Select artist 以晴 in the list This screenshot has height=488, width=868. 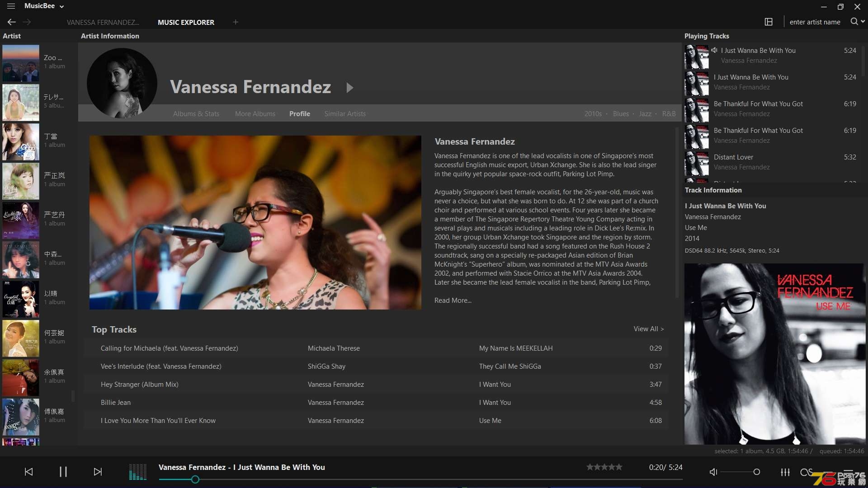tap(39, 299)
